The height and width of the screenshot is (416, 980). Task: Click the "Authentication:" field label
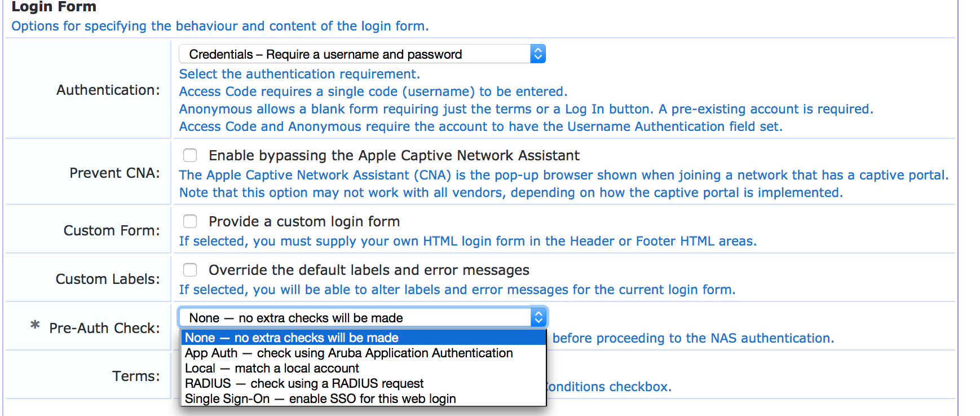[108, 90]
